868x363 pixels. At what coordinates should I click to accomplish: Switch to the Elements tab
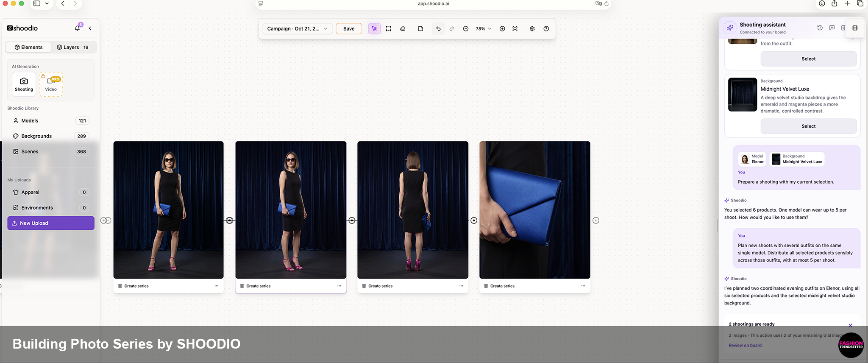[28, 47]
